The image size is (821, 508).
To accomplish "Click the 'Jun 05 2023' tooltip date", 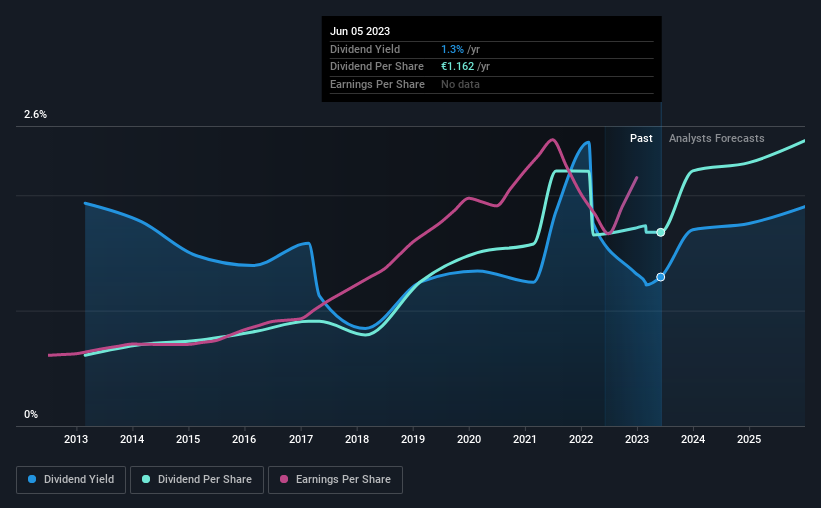I will point(360,31).
